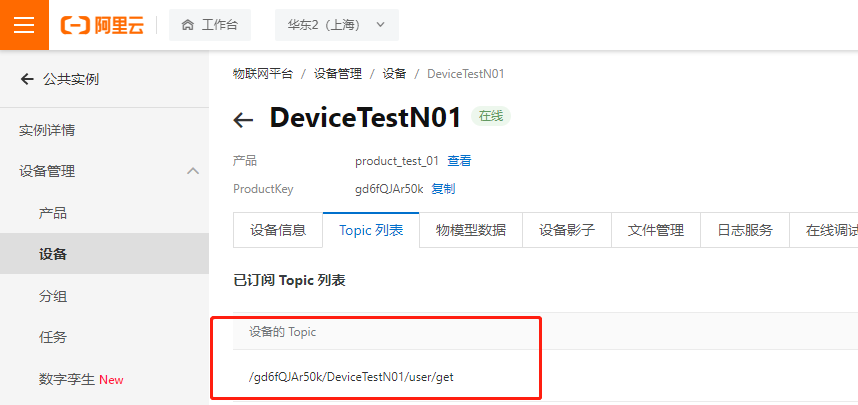Switch to the 设备信息 tab
Viewport: 858px width, 405px height.
pos(278,230)
